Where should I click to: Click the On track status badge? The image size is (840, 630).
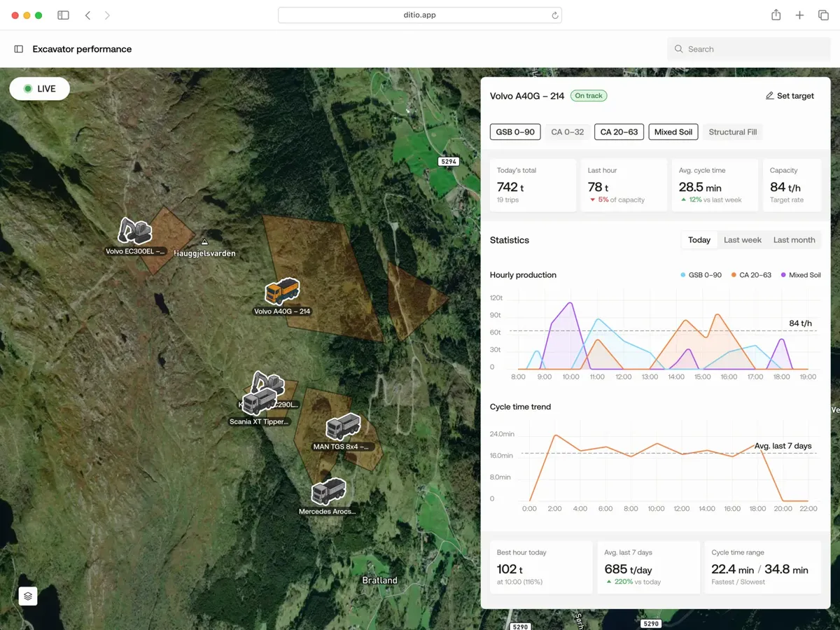pos(589,95)
